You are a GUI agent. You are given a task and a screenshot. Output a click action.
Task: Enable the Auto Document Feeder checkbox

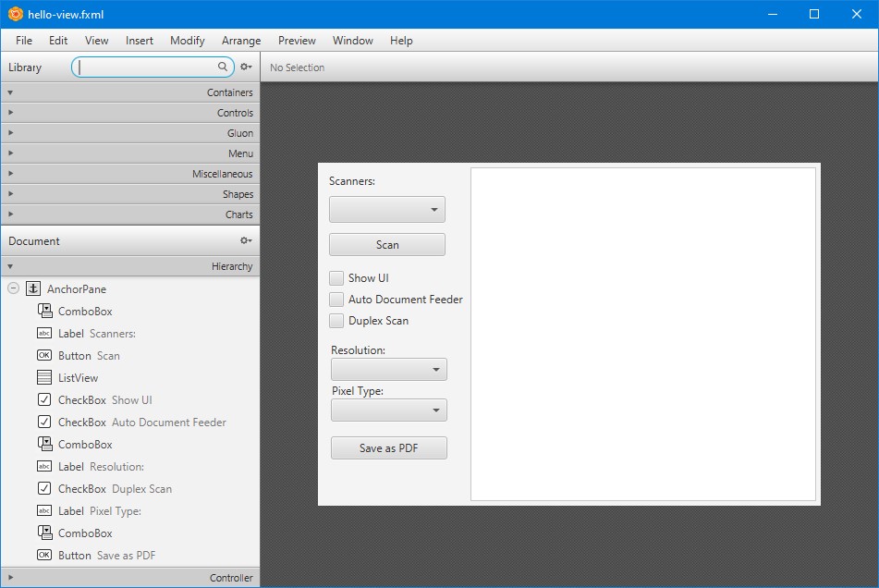tap(337, 299)
